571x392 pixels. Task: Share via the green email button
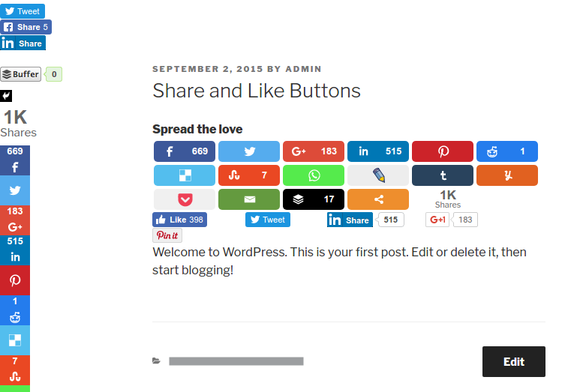[249, 199]
